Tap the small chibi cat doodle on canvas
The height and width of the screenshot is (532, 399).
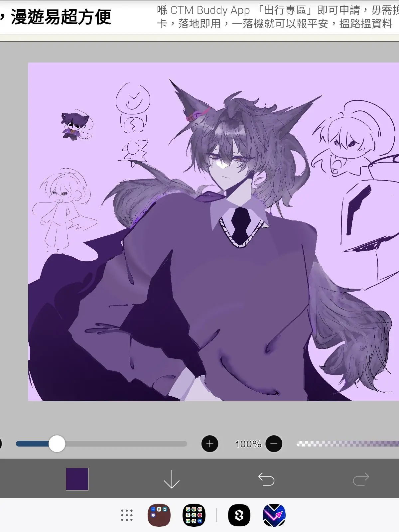coord(75,125)
